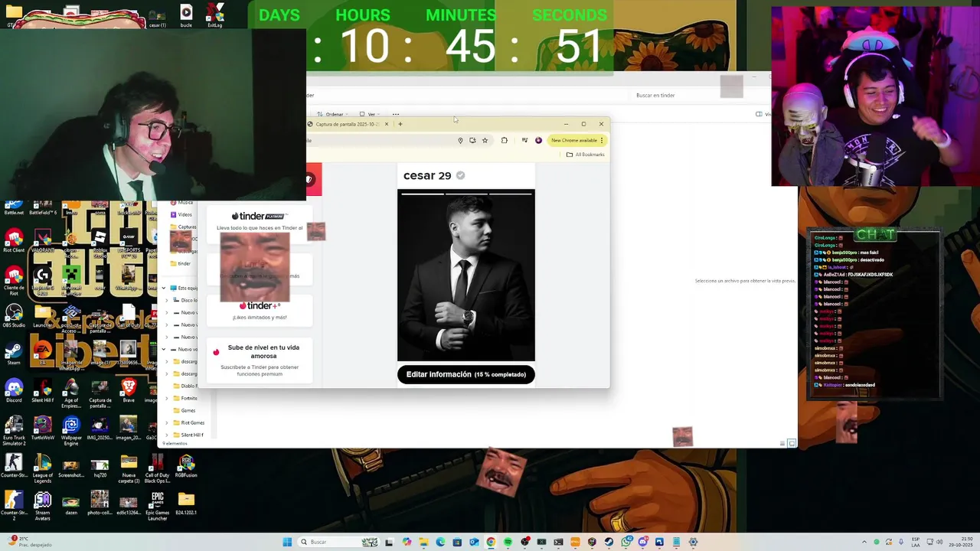The width and height of the screenshot is (980, 551).
Task: Expand the Riot Games folder in Explorer tree
Action: pos(167,422)
